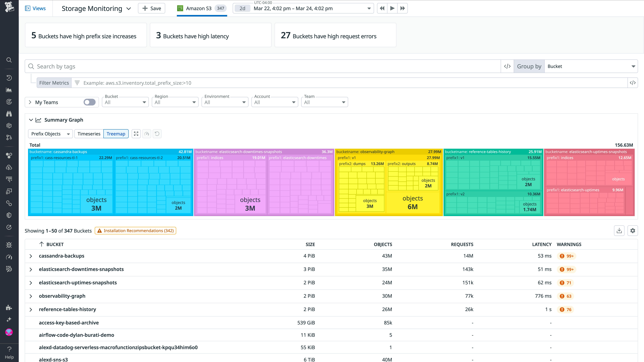Screen dimensions: 644x362
Task: Download the bucket table using the download icon
Action: click(619, 231)
